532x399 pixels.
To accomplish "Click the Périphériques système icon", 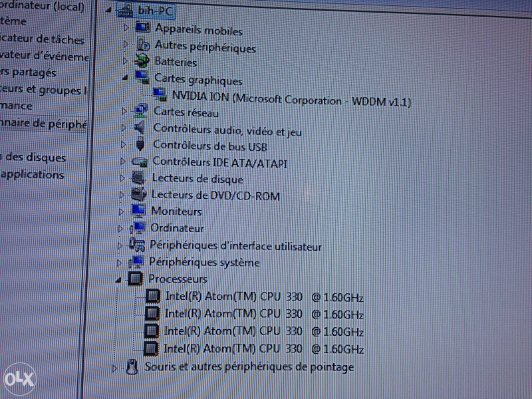I will coord(136,261).
